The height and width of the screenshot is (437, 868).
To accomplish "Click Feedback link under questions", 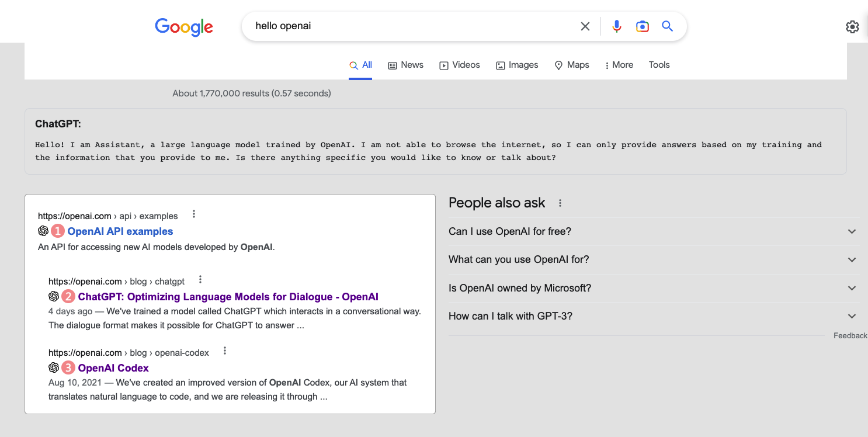I will coord(850,335).
